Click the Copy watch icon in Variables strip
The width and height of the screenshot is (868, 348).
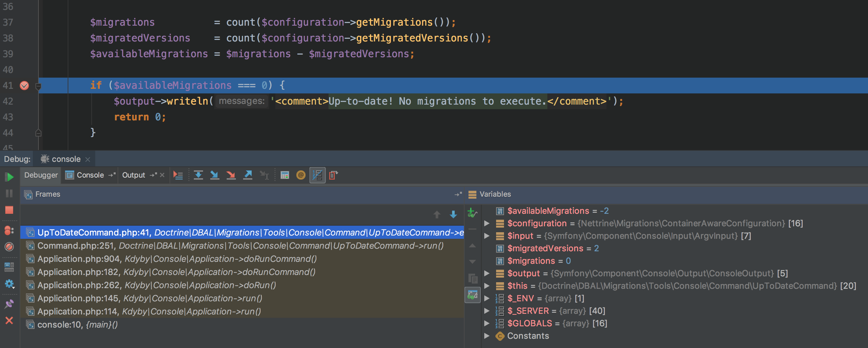click(472, 279)
